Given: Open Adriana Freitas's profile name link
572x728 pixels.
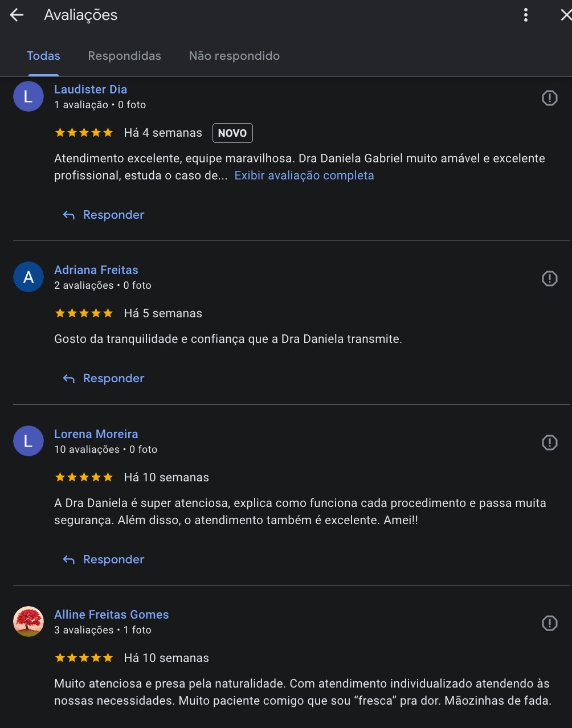Looking at the screenshot, I should (x=96, y=270).
